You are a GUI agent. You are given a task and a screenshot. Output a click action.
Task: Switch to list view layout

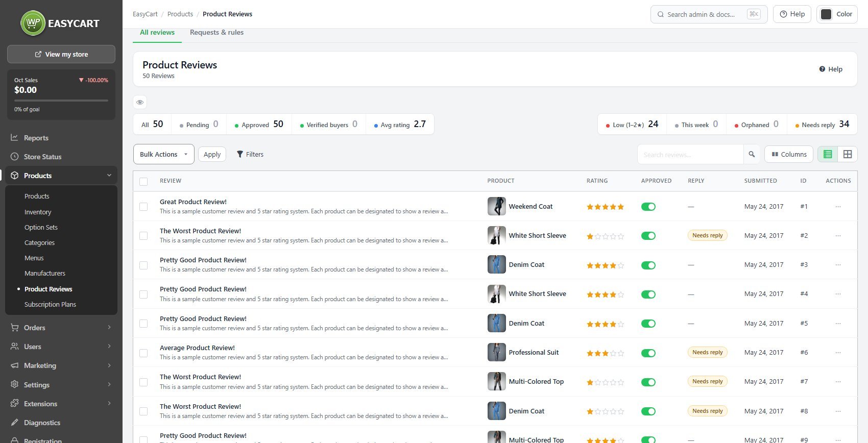pos(828,154)
